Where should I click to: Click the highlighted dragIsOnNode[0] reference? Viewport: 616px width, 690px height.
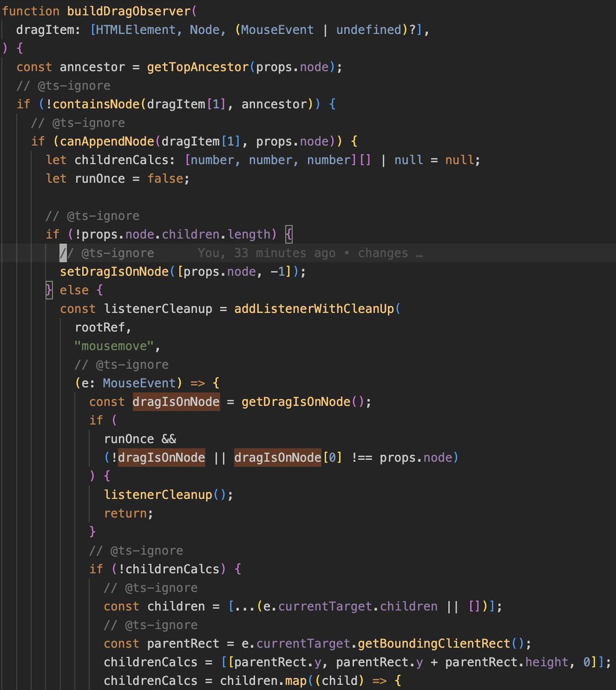tap(288, 457)
